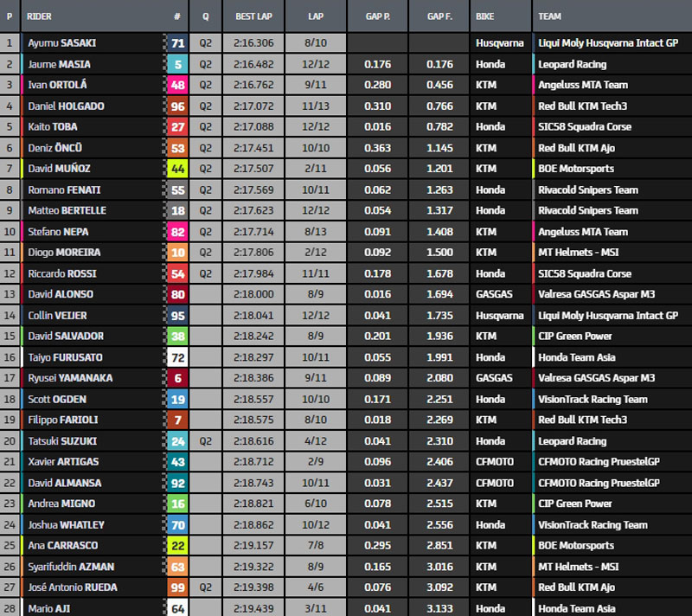Select Ivan Ortolá's pink 48 badge
692x616 pixels.
177,85
